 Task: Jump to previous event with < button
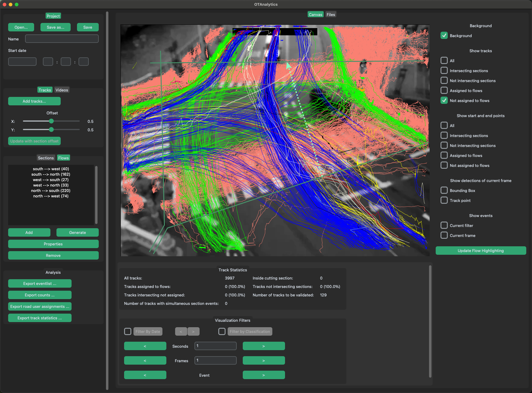[145, 375]
